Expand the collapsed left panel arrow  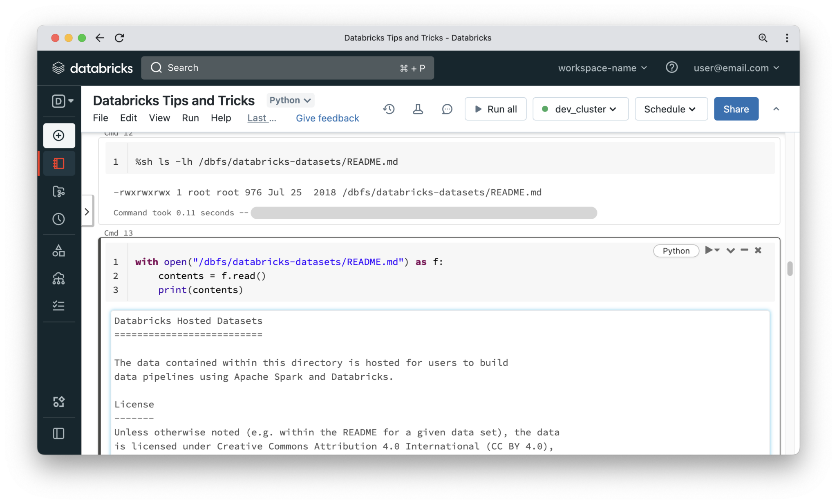pos(87,211)
